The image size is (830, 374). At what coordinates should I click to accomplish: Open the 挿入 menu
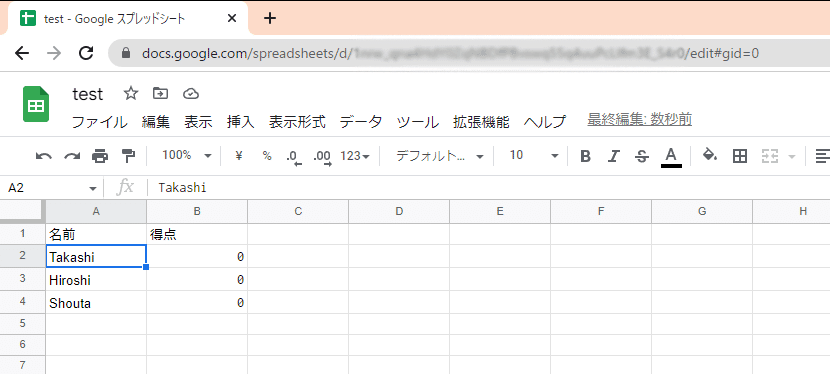coord(240,122)
